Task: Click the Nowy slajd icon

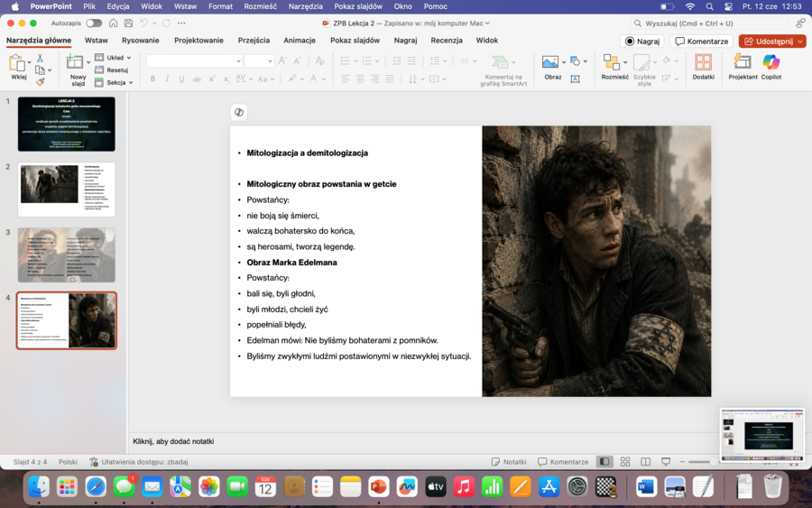Action: coord(75,61)
